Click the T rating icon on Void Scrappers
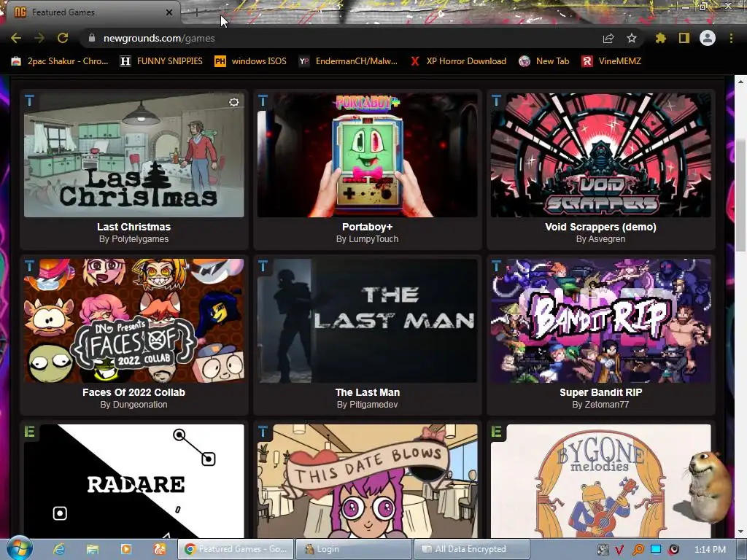The height and width of the screenshot is (560, 747). tap(496, 100)
